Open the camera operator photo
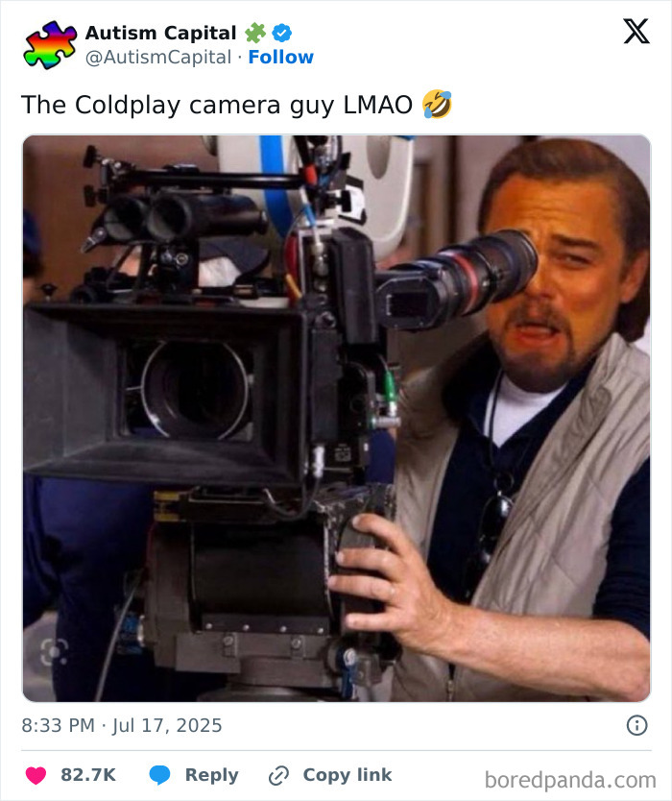672x801 pixels. coord(337,418)
